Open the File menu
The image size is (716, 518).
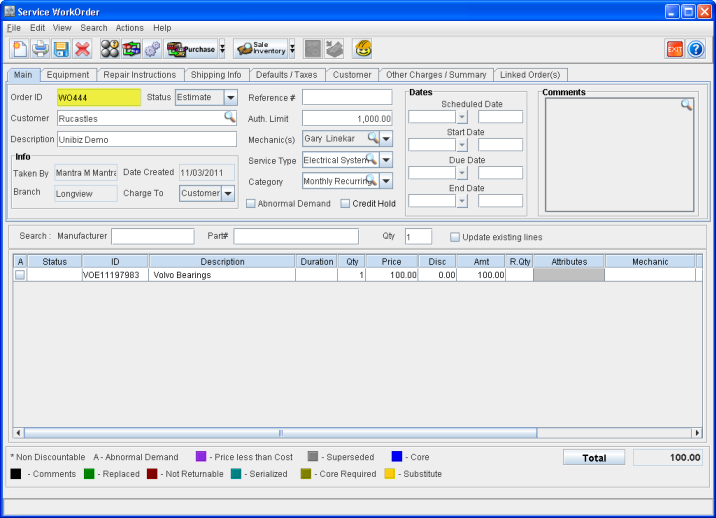coord(14,28)
